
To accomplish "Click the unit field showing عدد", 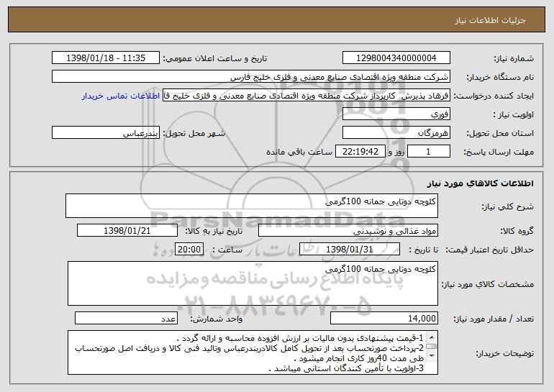I will click(x=126, y=319).
